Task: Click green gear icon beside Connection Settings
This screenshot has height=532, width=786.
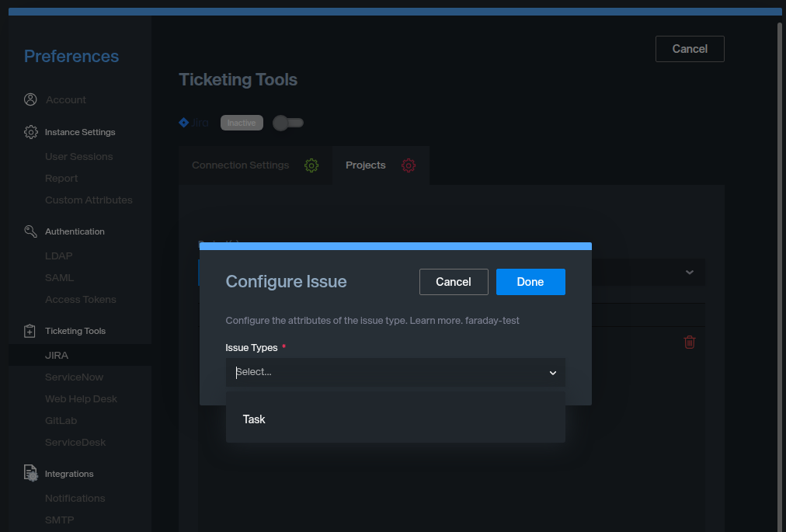Action: coord(311,165)
